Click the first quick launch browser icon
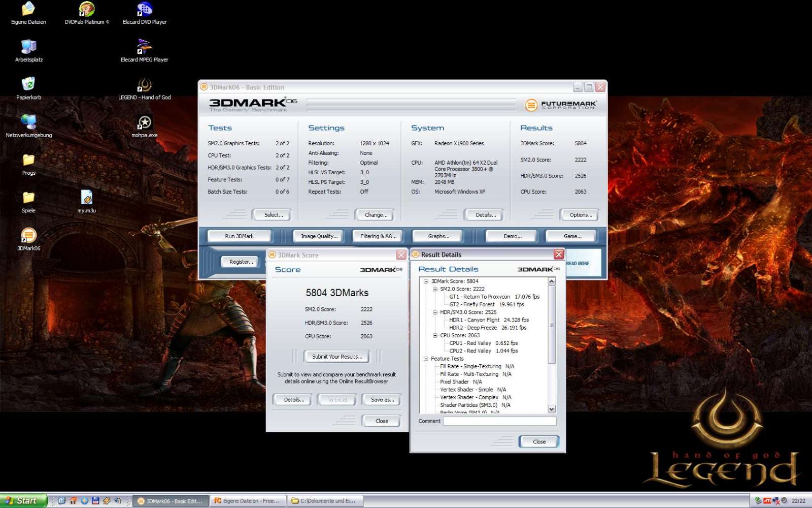 pos(62,500)
